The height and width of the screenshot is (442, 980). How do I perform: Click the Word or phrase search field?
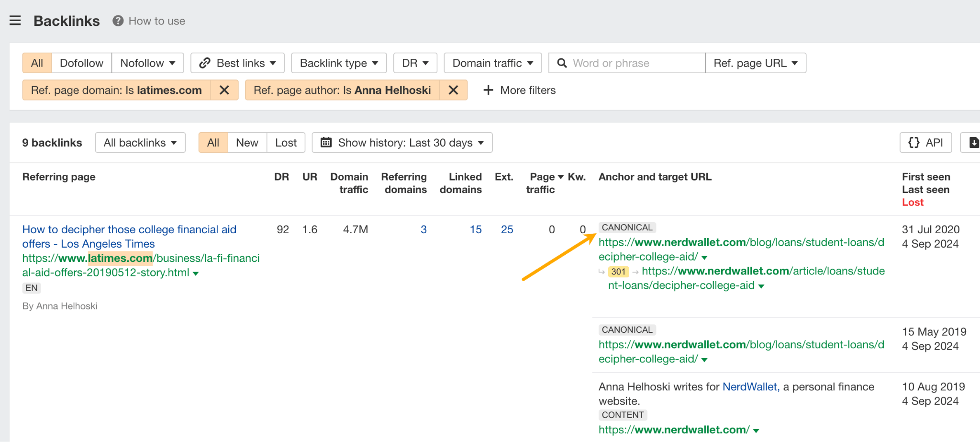622,63
